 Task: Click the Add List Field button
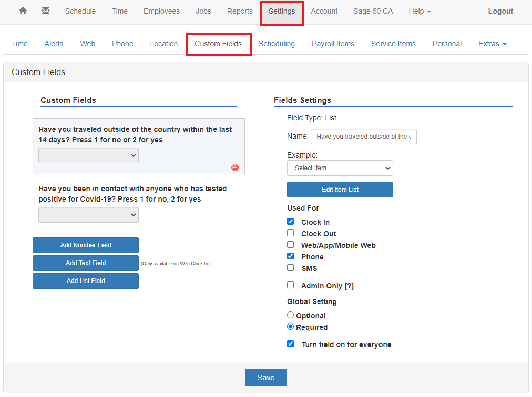pos(86,281)
